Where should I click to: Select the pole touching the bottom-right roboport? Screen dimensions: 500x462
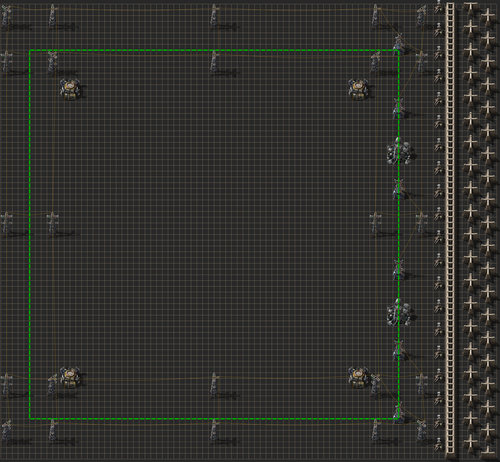point(375,385)
